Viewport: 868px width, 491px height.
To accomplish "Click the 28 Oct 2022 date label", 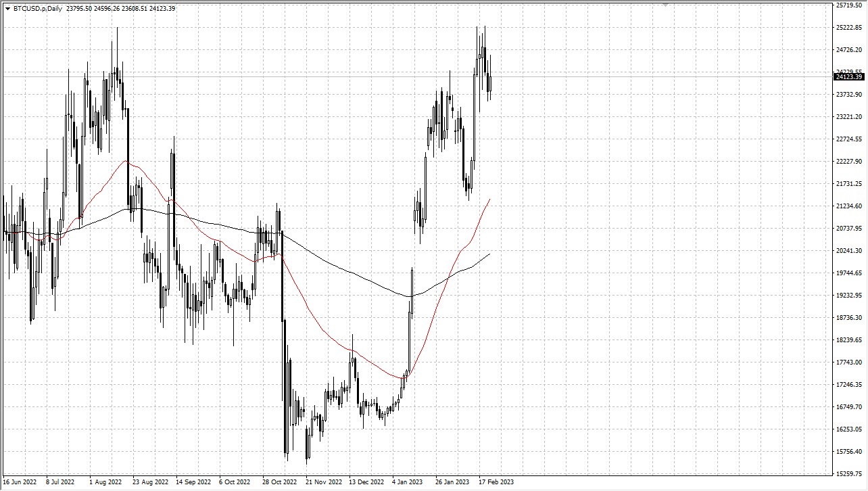I will [279, 482].
